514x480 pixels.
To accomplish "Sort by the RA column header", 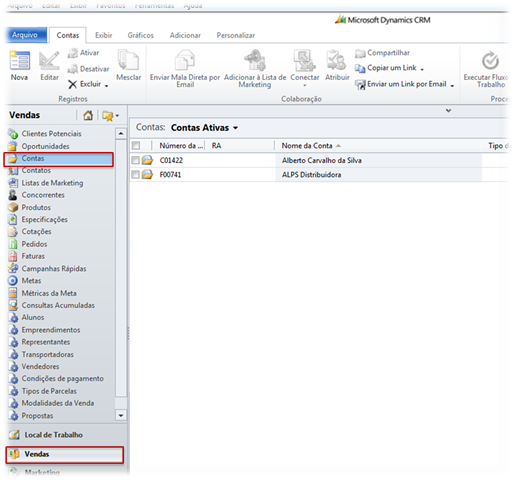I will pos(216,146).
